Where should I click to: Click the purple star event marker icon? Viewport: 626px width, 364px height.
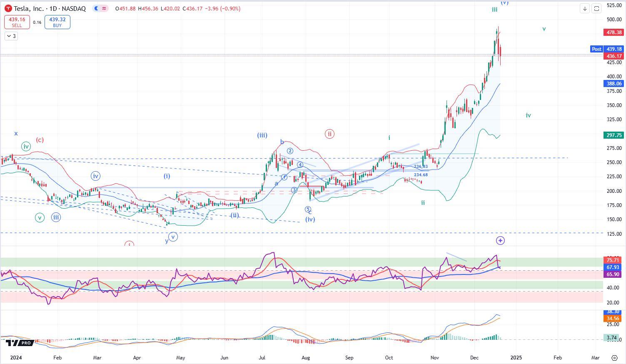pos(501,240)
